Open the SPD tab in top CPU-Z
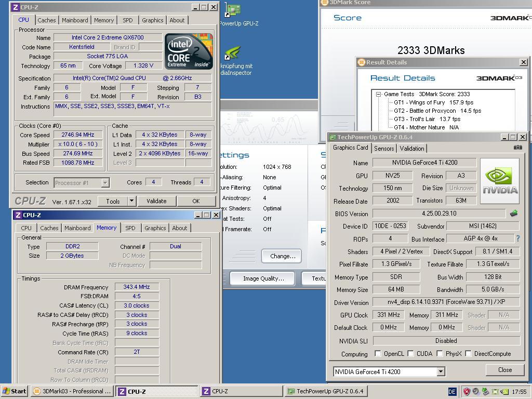 point(128,20)
